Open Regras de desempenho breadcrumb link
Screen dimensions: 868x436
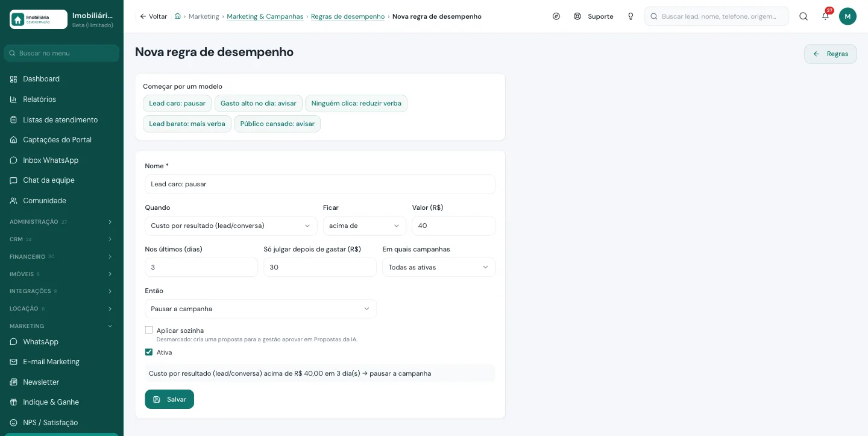click(x=348, y=16)
